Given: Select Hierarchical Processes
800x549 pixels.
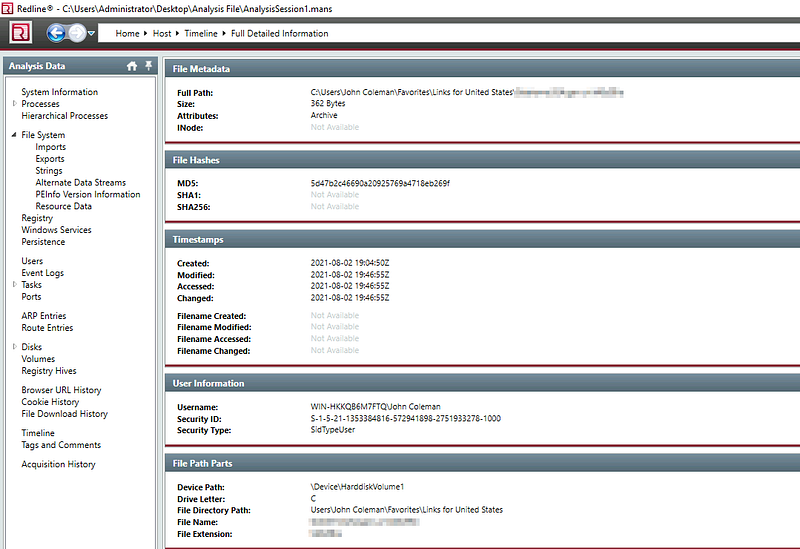Looking at the screenshot, I should tap(64, 116).
